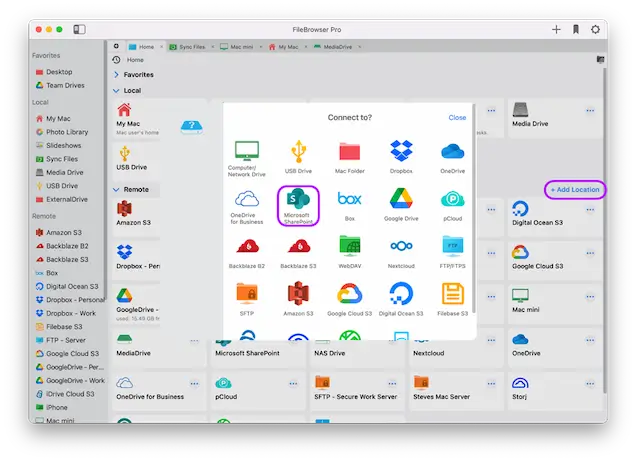Open ExternalDrive in sidebar
The height and width of the screenshot is (461, 636).
point(62,199)
